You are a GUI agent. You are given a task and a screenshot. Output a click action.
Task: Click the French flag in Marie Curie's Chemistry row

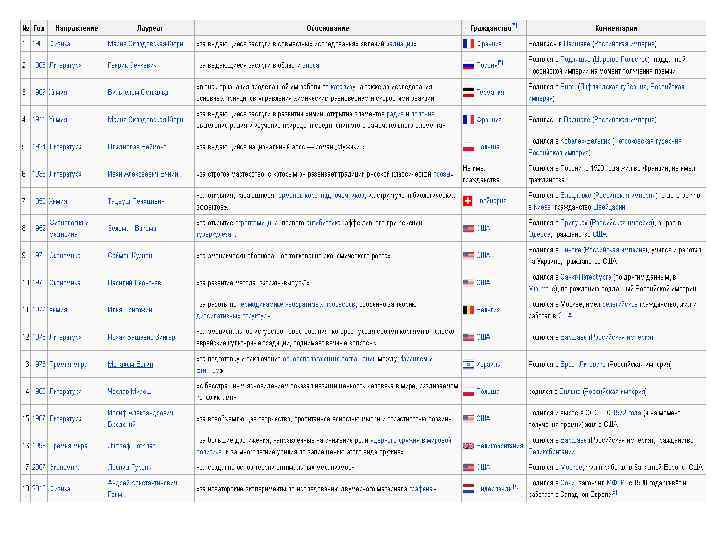(468, 119)
